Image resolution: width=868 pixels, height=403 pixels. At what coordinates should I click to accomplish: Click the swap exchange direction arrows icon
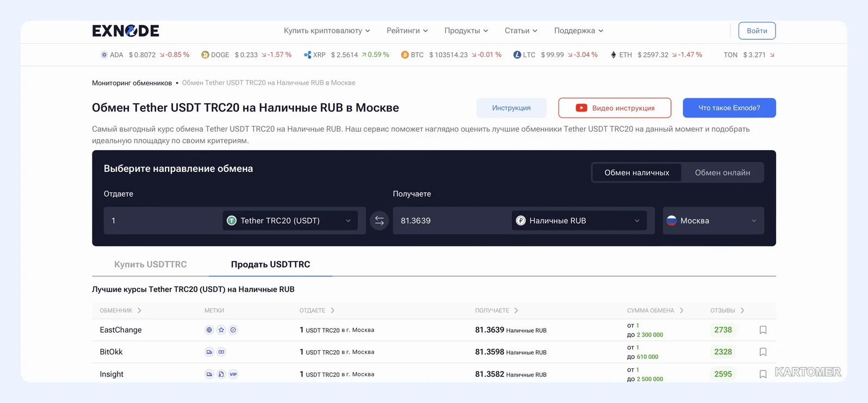pyautogui.click(x=379, y=221)
